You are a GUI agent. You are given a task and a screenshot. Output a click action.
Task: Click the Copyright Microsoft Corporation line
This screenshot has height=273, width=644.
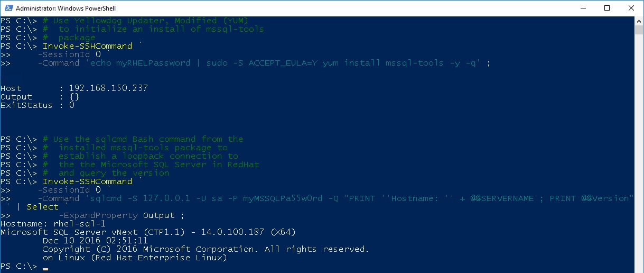(x=206, y=249)
